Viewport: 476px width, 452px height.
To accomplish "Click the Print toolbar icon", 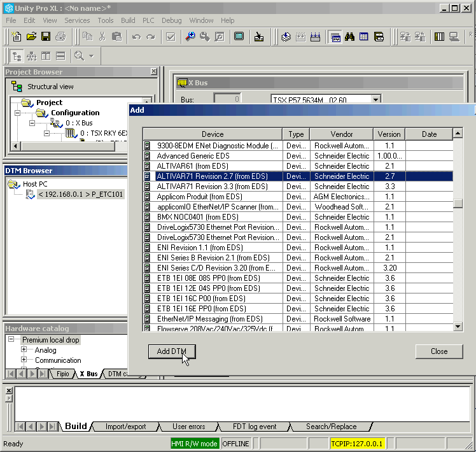I will 60,37.
